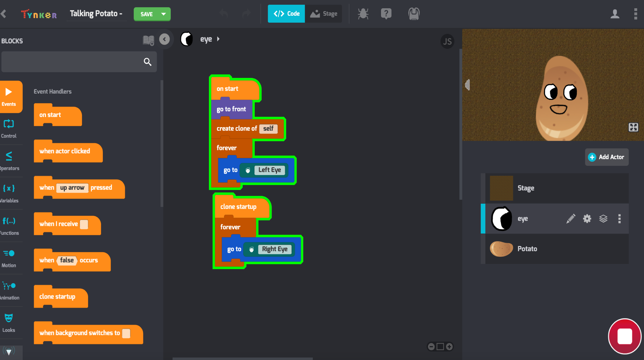644x360 pixels.
Task: Open the Right Eye dropdown
Action: point(275,249)
